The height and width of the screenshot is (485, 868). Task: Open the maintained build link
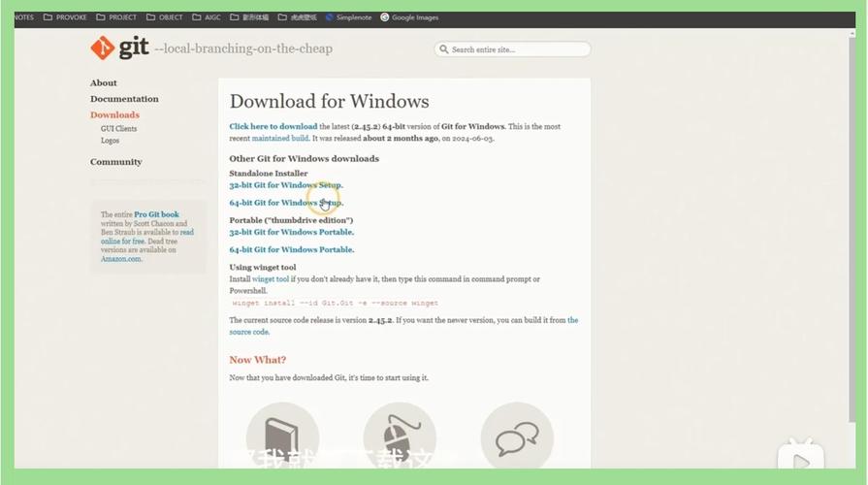point(280,139)
